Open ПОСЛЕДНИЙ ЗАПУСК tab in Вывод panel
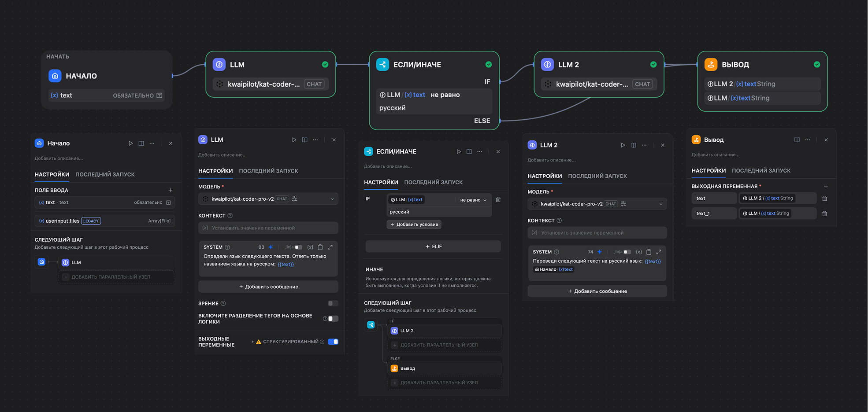 tap(761, 170)
